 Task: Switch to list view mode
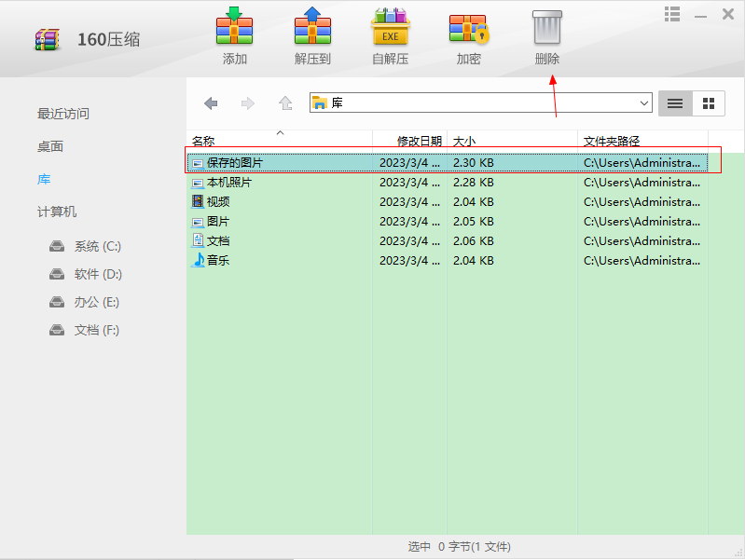[675, 103]
